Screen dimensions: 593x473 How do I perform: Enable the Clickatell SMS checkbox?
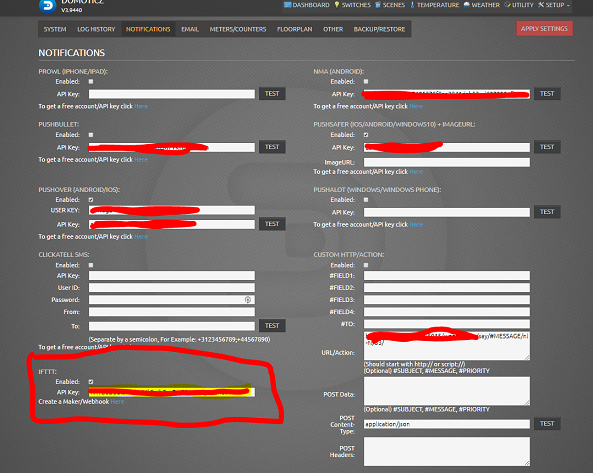click(x=91, y=265)
